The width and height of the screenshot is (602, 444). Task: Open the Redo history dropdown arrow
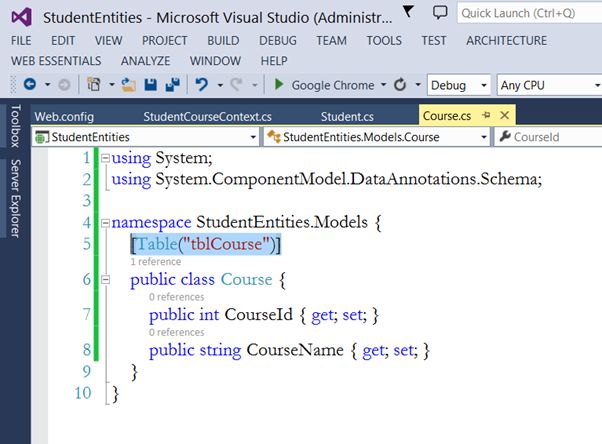[255, 85]
